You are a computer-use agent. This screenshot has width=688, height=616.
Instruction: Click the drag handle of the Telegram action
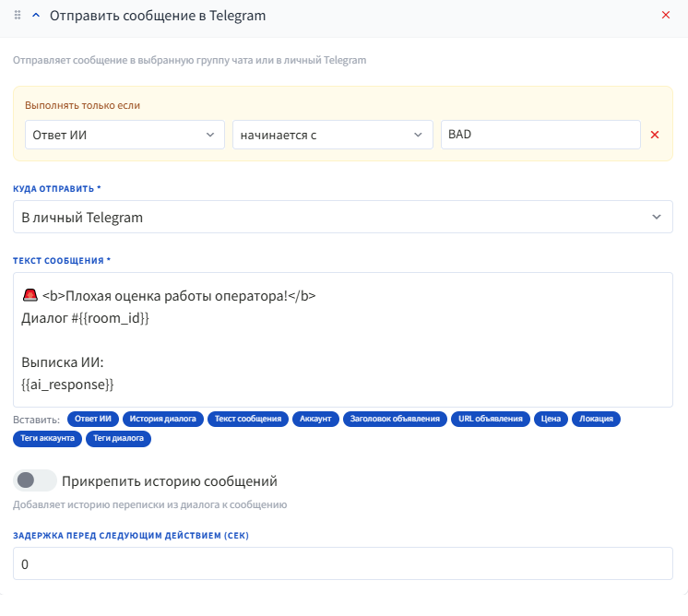18,16
